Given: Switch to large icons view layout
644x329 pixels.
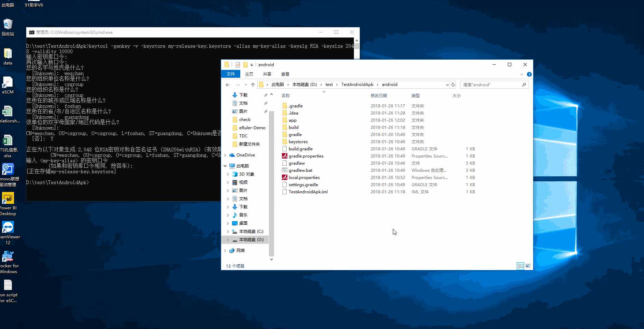Looking at the screenshot, I should (528, 266).
